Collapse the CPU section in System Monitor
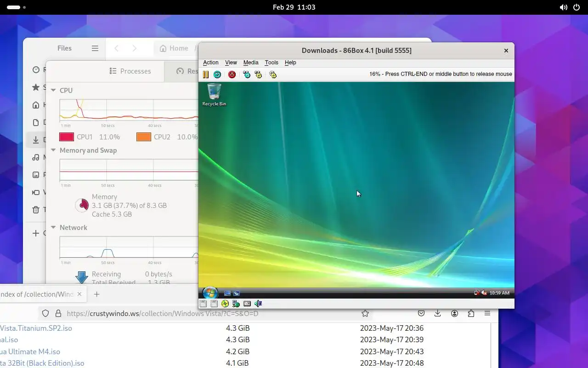The image size is (588, 368). (53, 91)
